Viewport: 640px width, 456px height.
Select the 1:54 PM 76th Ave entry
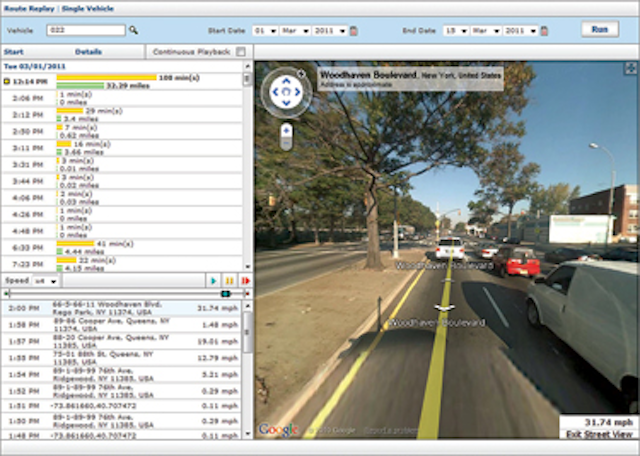121,374
